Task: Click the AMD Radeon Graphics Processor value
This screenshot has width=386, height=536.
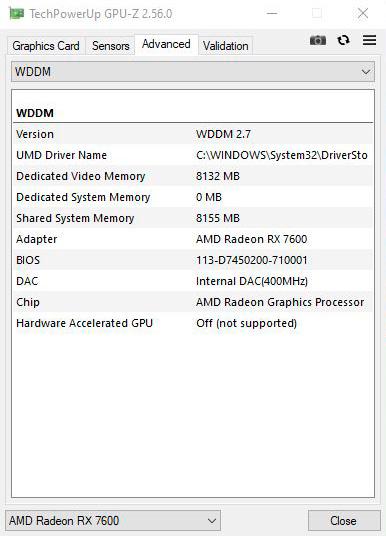Action: click(280, 302)
